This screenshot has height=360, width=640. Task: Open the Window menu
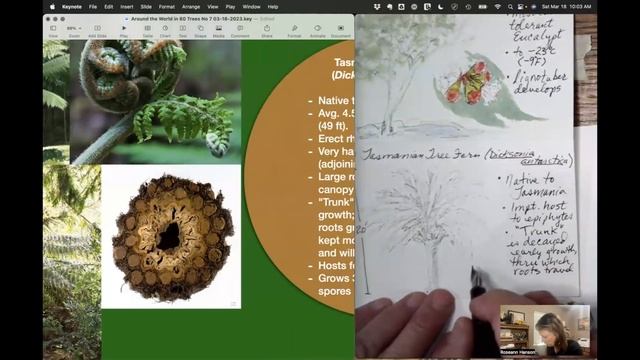[x=251, y=7]
